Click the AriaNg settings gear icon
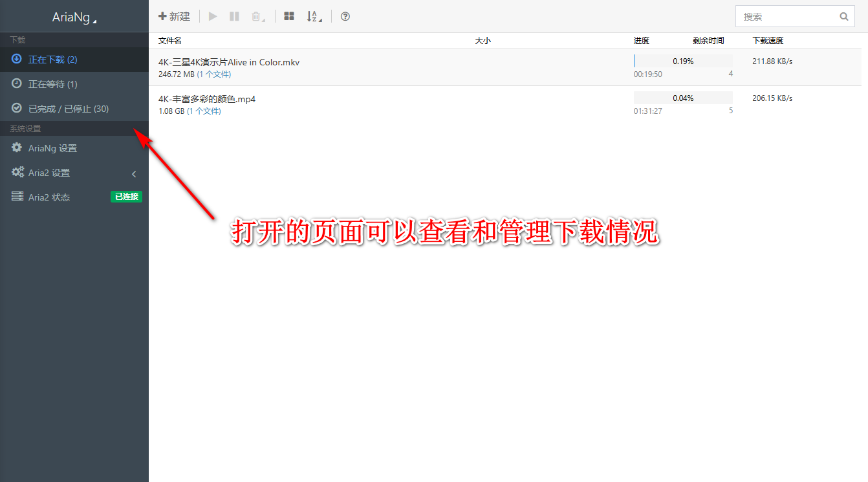 [x=17, y=148]
